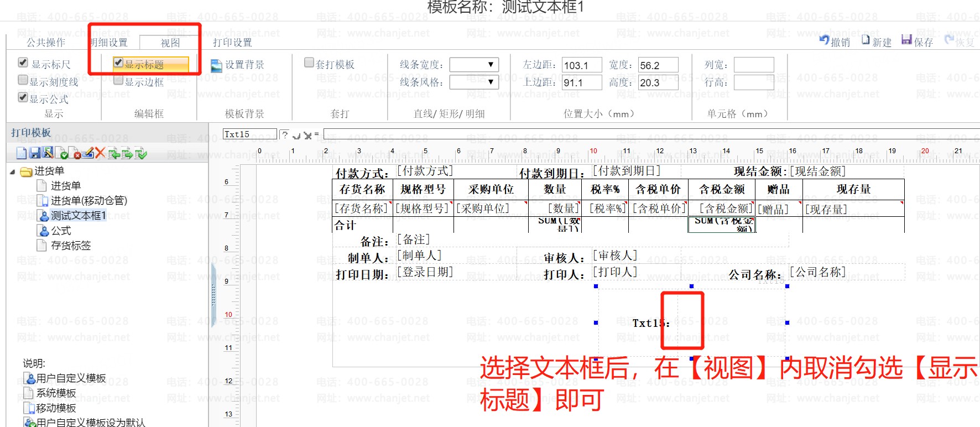Click 新建 new button at top right
Image resolution: width=980 pixels, height=427 pixels.
click(877, 41)
